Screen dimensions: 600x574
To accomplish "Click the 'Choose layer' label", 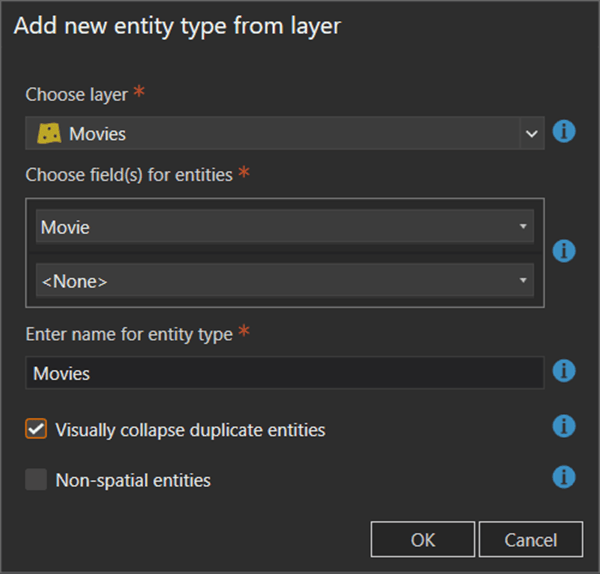I will pos(77,95).
